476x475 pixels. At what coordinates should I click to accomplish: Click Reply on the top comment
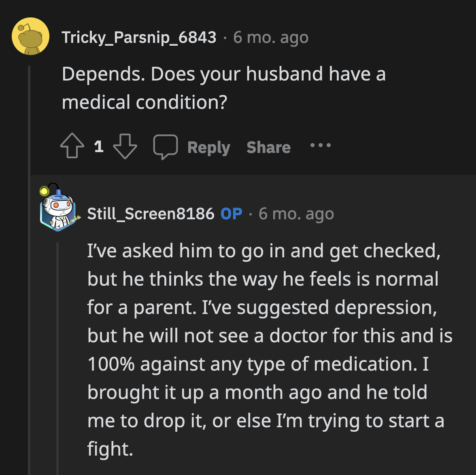pyautogui.click(x=208, y=146)
